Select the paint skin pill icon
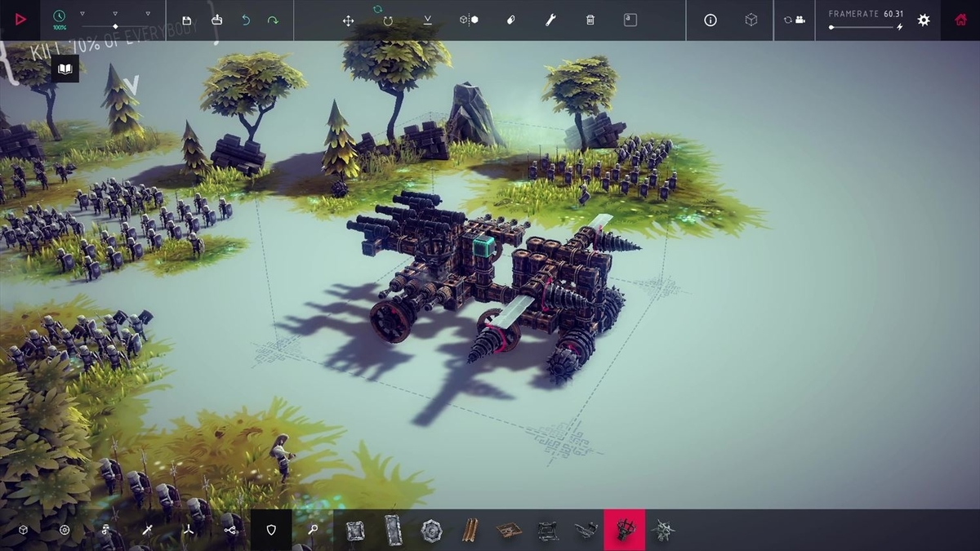The height and width of the screenshot is (551, 980). point(510,20)
